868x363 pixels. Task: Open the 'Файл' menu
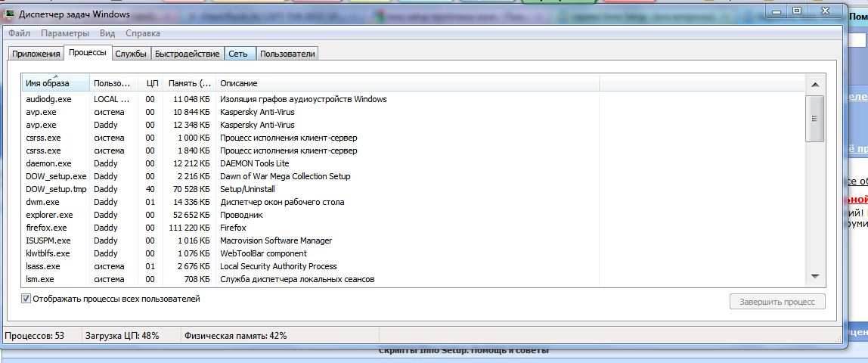click(20, 33)
